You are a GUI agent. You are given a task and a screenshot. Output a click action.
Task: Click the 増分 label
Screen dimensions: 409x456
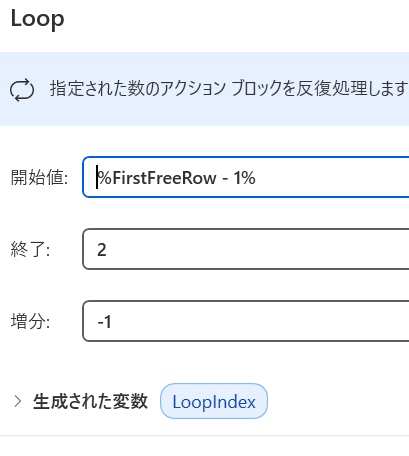pos(30,321)
